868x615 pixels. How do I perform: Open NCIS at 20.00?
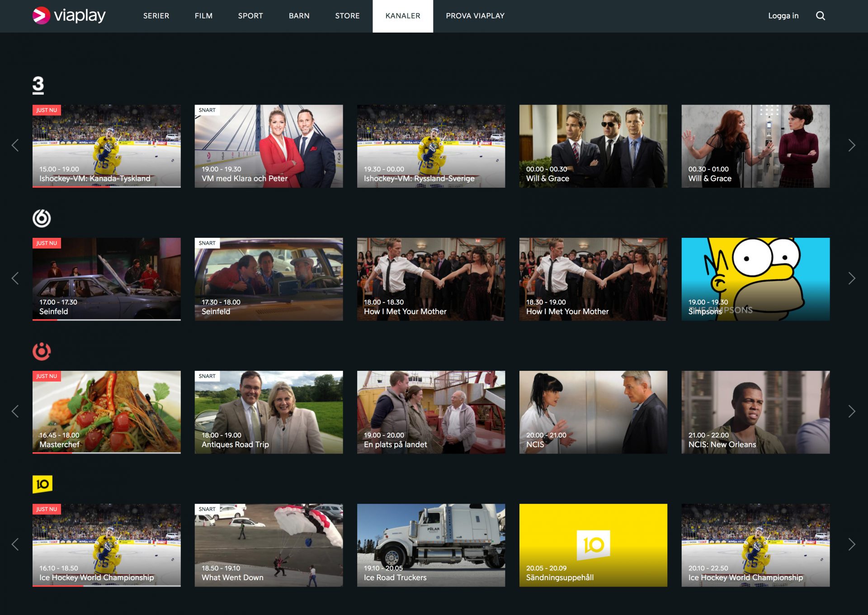pyautogui.click(x=594, y=412)
